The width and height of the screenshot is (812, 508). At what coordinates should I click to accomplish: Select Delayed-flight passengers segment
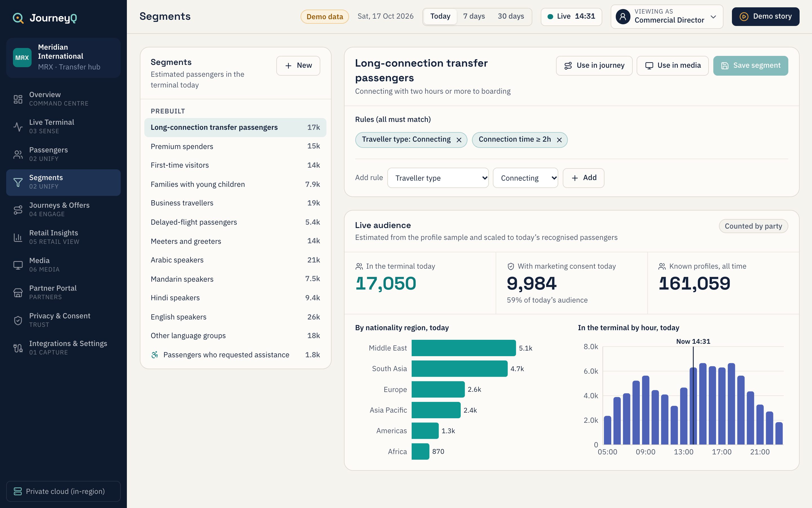click(x=235, y=222)
